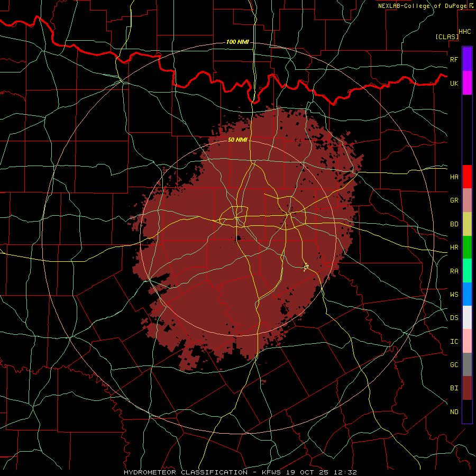Click the 19 OCT 25 date text

point(308,472)
